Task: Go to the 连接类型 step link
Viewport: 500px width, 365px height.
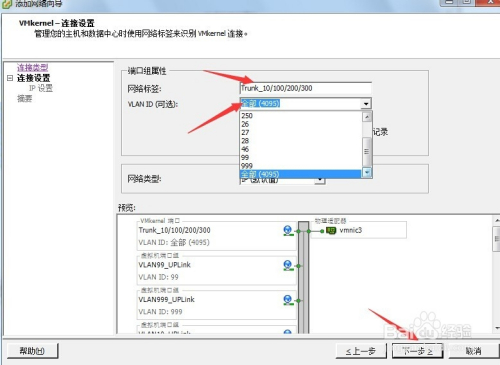Action: coord(33,68)
